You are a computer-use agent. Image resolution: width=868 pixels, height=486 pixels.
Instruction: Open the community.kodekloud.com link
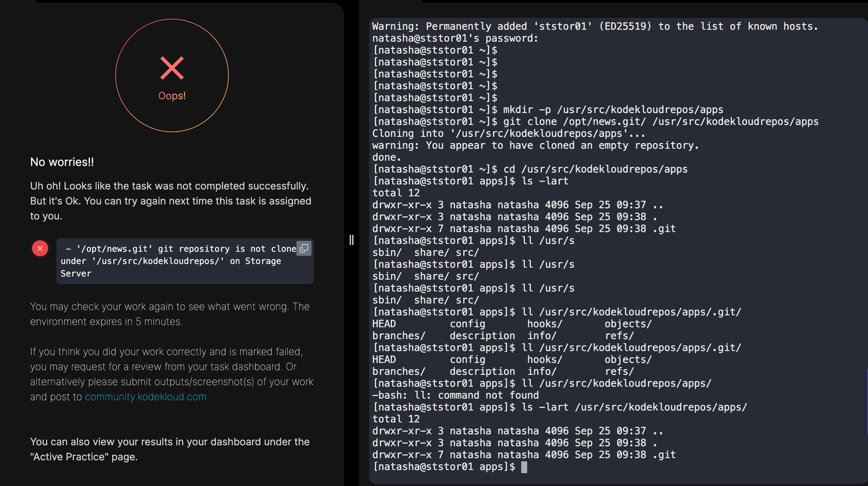(x=146, y=397)
